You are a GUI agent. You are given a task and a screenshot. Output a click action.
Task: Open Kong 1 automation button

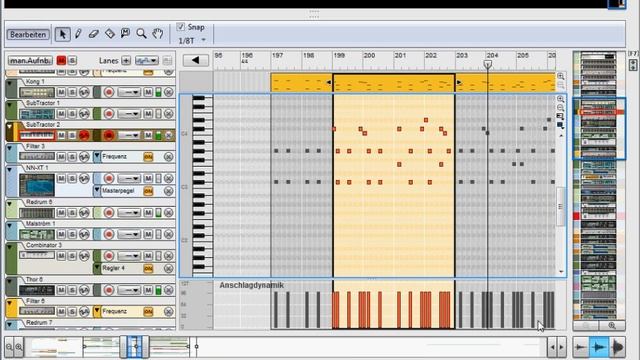click(x=84, y=92)
